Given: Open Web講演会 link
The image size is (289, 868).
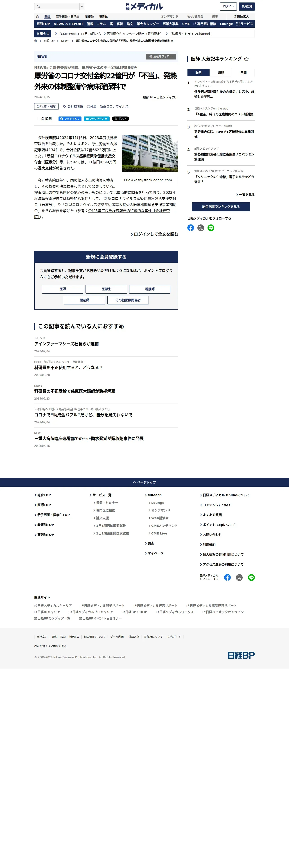Looking at the screenshot, I should 195,16.
